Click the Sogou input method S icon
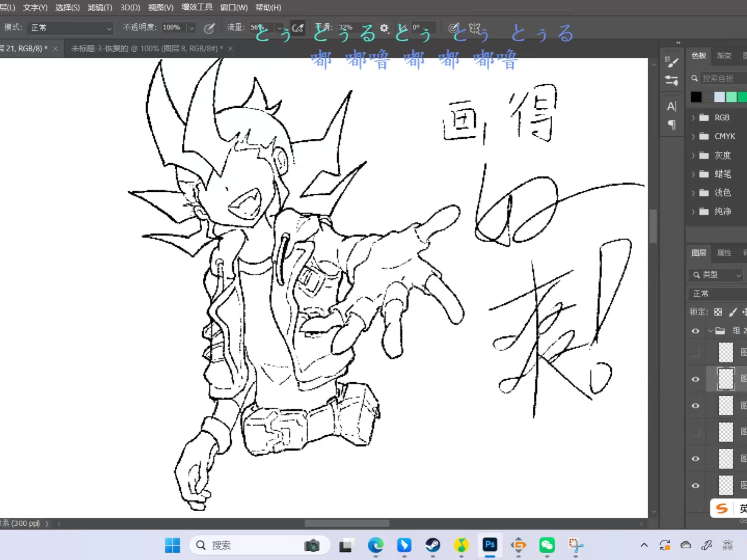 [722, 509]
